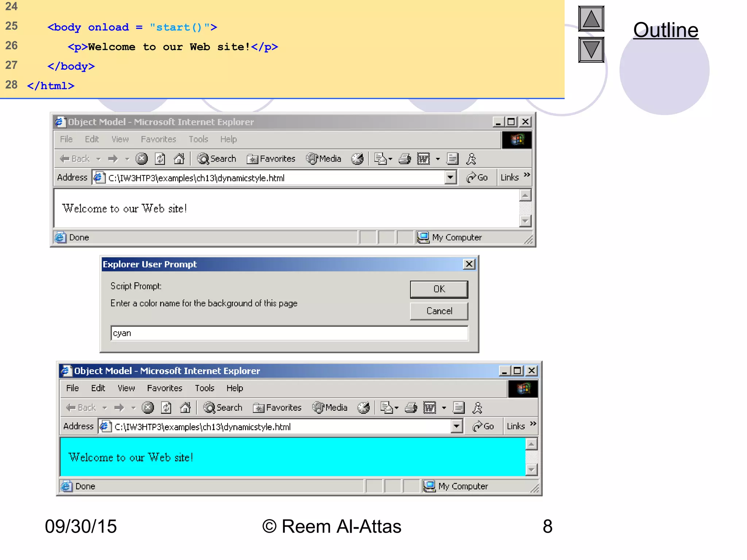The height and width of the screenshot is (560, 747).
Task: Open Search pane in lower browser window
Action: coord(223,408)
